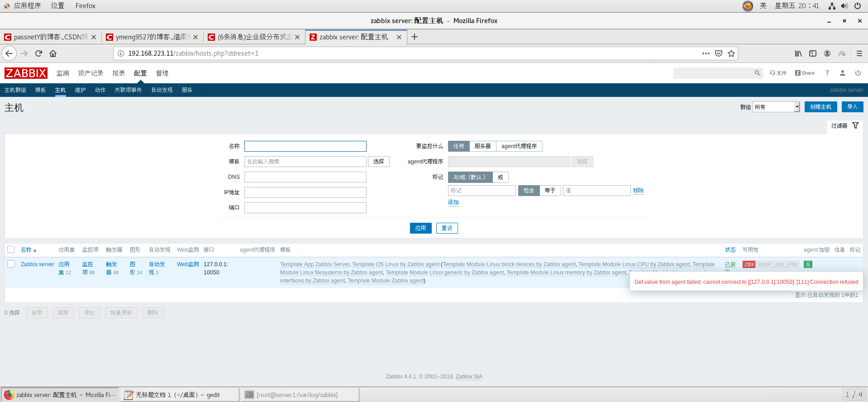Open Firefox hamburger menu
Screen dimensions: 868x402
coord(859,53)
